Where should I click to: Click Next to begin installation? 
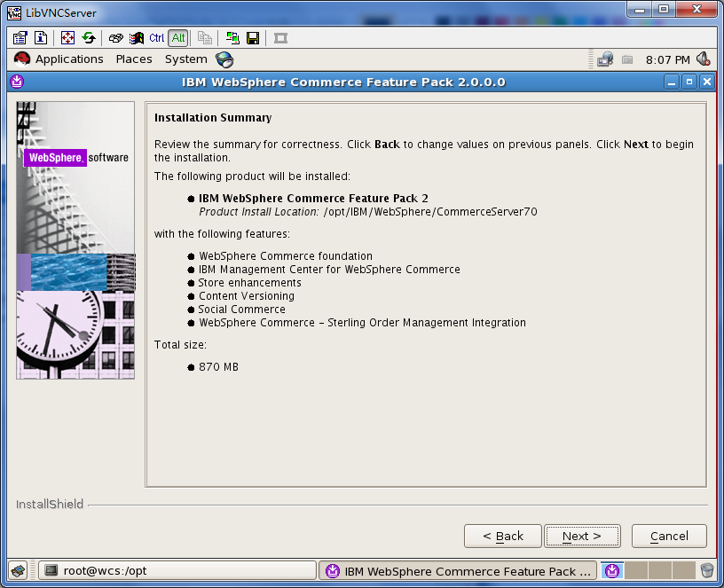582,537
